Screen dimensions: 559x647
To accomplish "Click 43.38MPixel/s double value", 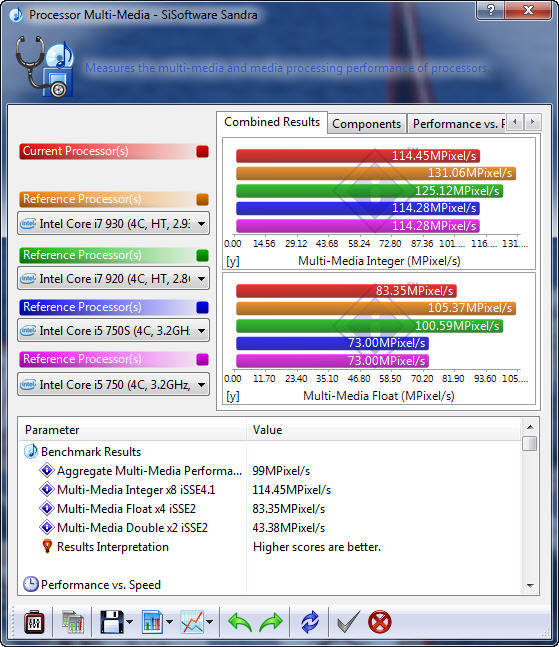I will (288, 528).
